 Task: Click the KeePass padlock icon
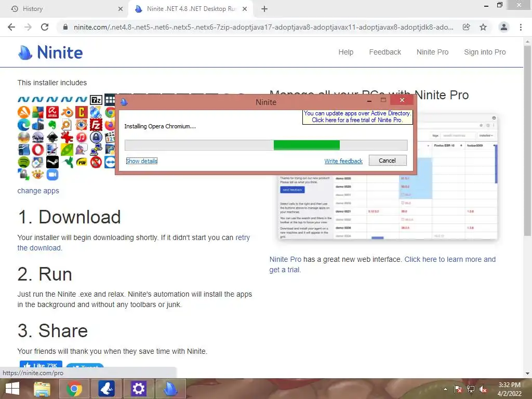coord(96,137)
